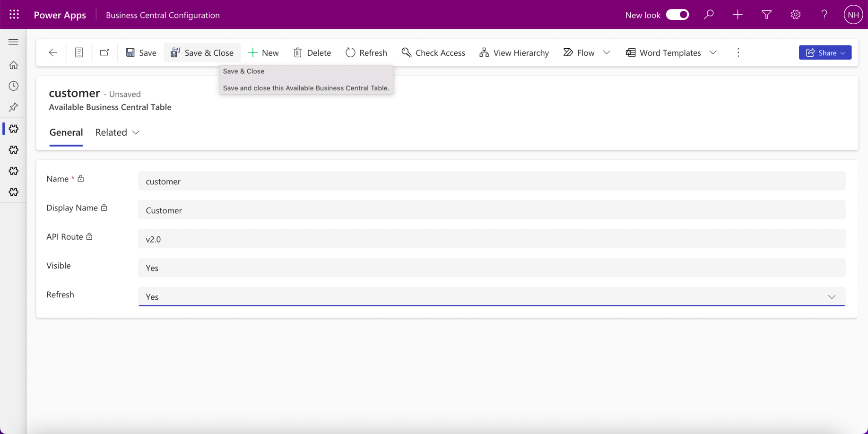Image resolution: width=868 pixels, height=434 pixels.
Task: Open the settings gear in header
Action: [x=795, y=15]
